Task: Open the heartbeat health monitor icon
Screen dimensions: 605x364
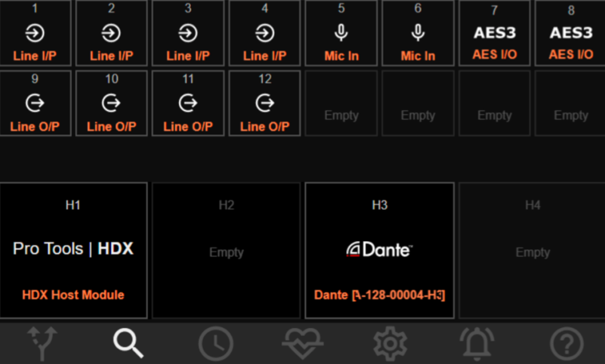Action: [302, 343]
